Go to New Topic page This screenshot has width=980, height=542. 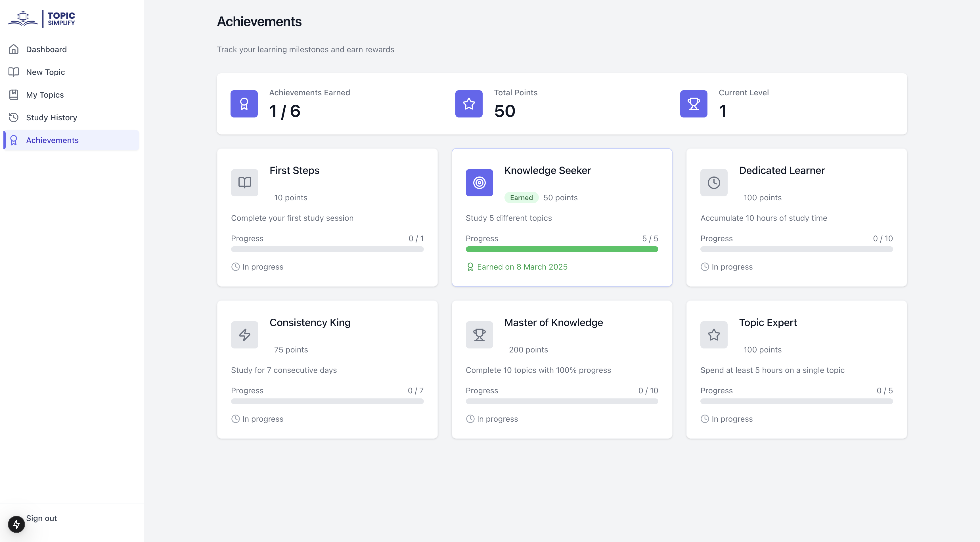[45, 72]
